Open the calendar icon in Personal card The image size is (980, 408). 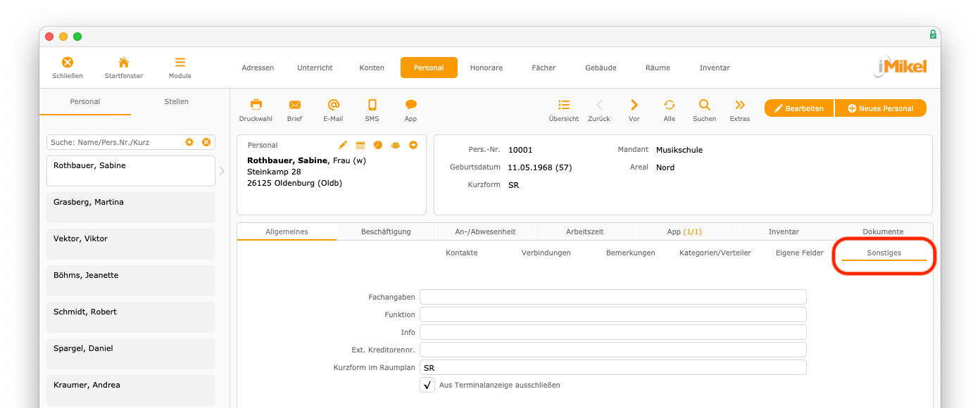[x=360, y=145]
